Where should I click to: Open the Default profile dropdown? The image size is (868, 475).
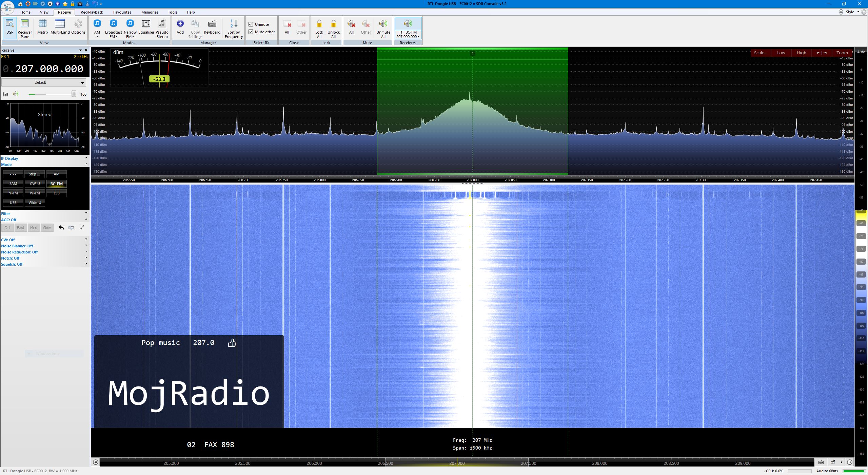tap(43, 82)
